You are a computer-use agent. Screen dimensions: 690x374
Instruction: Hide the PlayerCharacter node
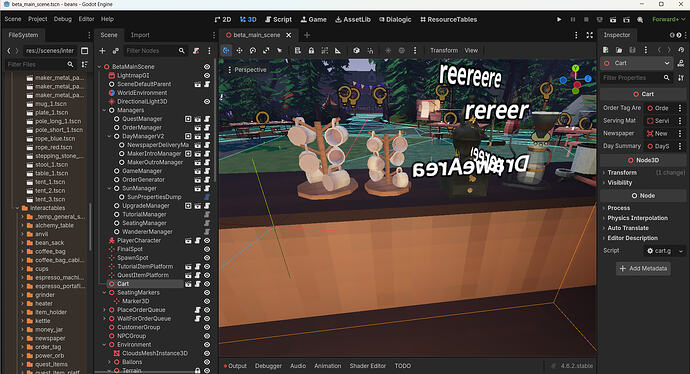pos(207,241)
